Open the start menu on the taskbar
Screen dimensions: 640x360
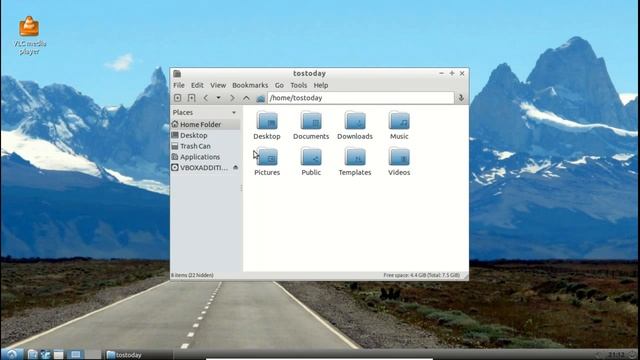(11, 354)
